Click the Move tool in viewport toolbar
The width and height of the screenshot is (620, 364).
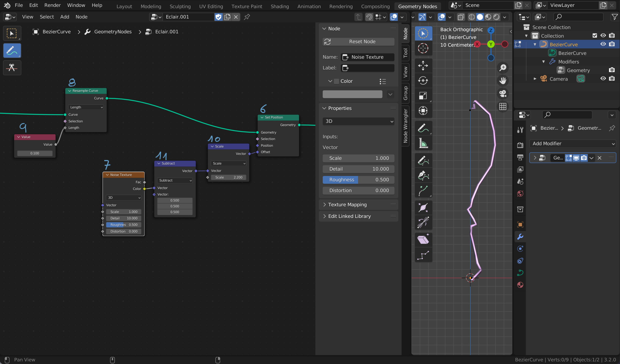(x=423, y=66)
